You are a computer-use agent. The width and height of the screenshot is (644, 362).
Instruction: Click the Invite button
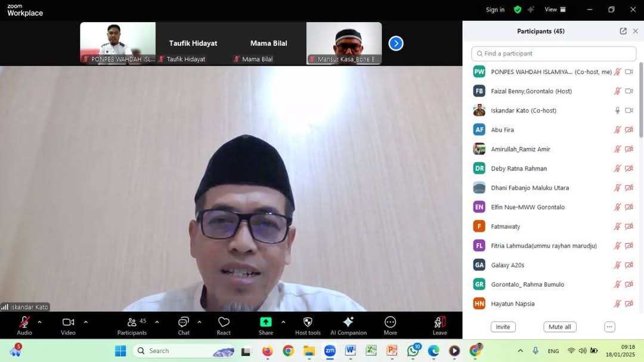point(503,327)
